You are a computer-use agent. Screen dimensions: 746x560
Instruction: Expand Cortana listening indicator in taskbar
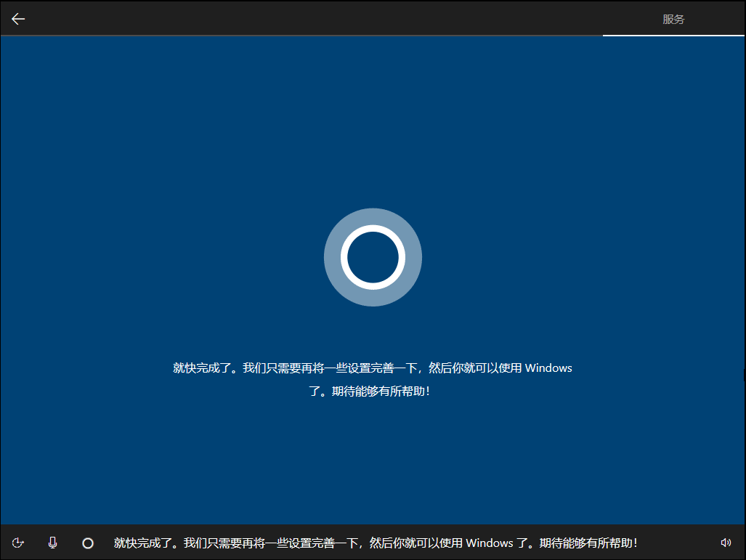[x=87, y=543]
